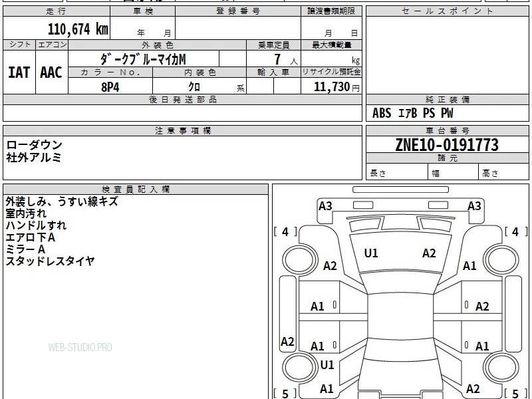Select the IAT transmission value
The height and width of the screenshot is (399, 532).
(x=19, y=72)
